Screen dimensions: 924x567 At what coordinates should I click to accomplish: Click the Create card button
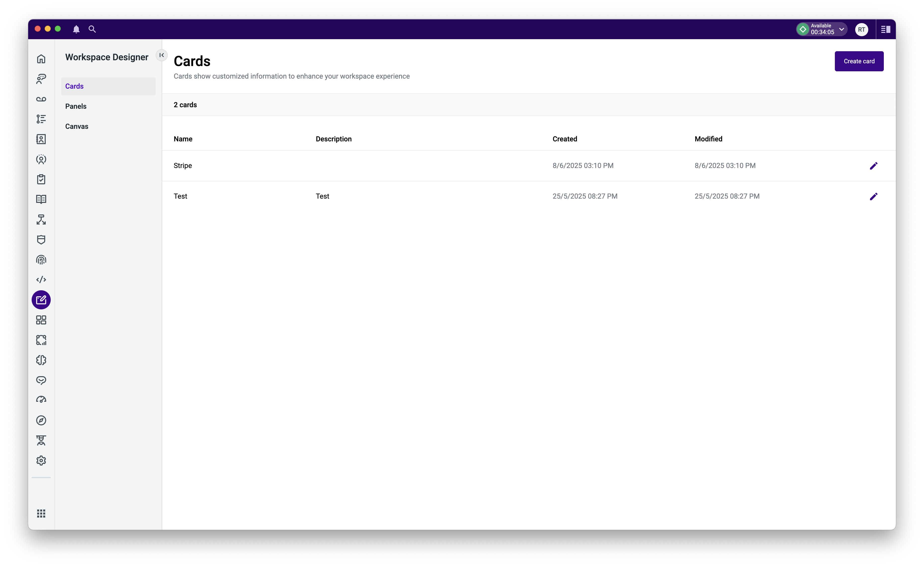859,61
